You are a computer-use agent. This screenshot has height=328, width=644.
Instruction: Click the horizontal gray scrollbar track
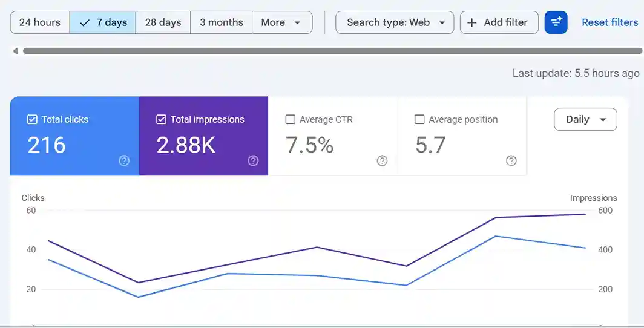point(332,51)
